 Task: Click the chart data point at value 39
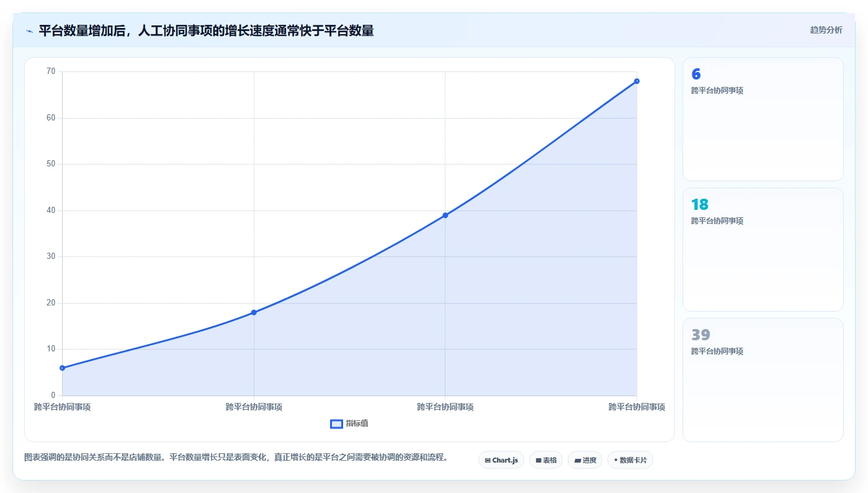445,215
